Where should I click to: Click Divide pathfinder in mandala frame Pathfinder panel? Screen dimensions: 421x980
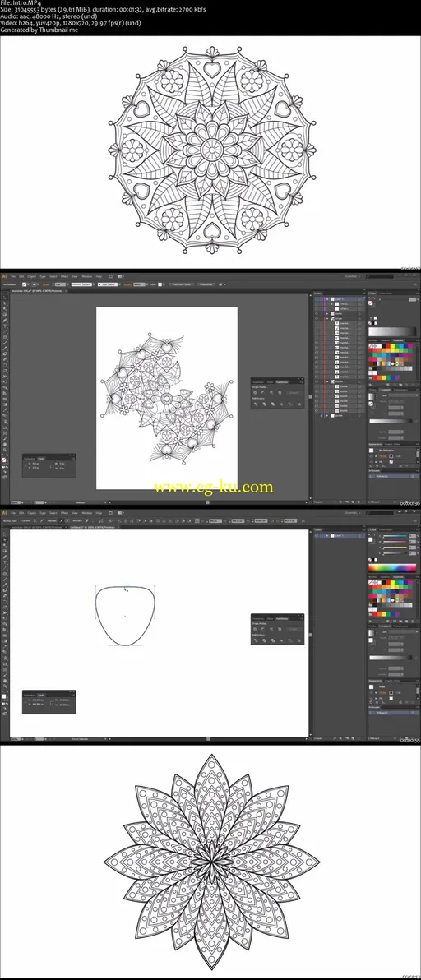[x=256, y=404]
